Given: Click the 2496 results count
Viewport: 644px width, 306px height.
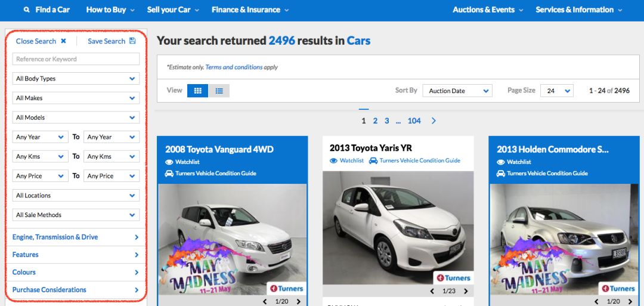Looking at the screenshot, I should (x=281, y=41).
